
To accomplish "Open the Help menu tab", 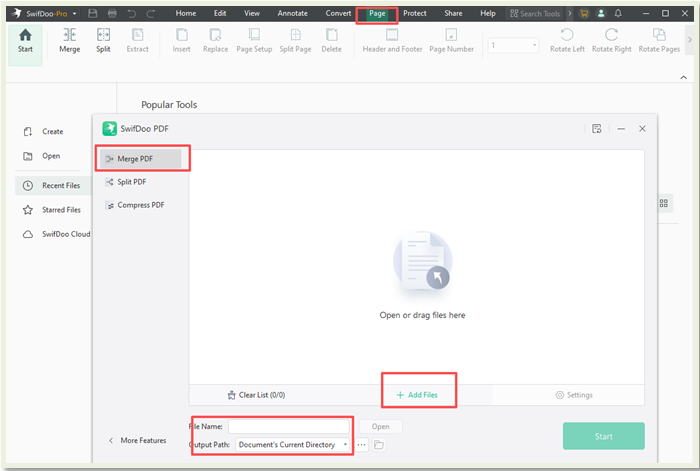I will click(x=488, y=13).
